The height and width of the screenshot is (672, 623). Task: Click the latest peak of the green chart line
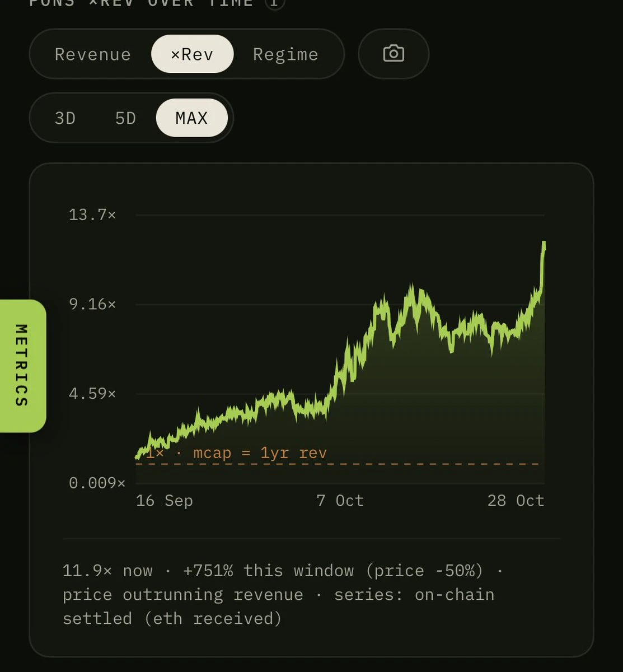[544, 244]
